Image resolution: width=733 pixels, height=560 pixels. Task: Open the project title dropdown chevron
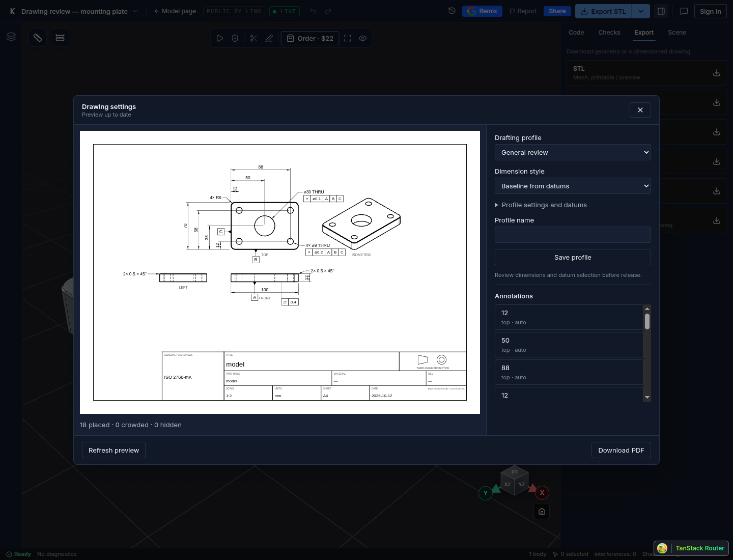pyautogui.click(x=135, y=11)
